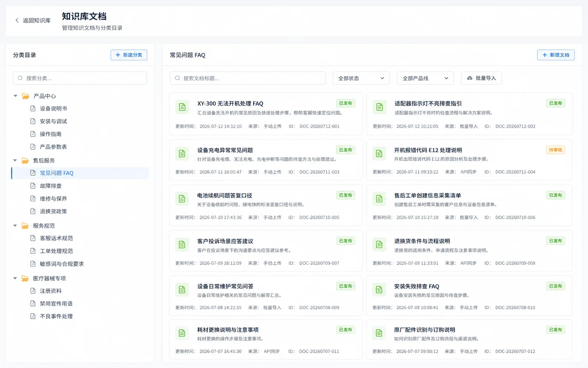
Task: Click file icon of 设备日常维护常见问答
Action: pos(182,290)
